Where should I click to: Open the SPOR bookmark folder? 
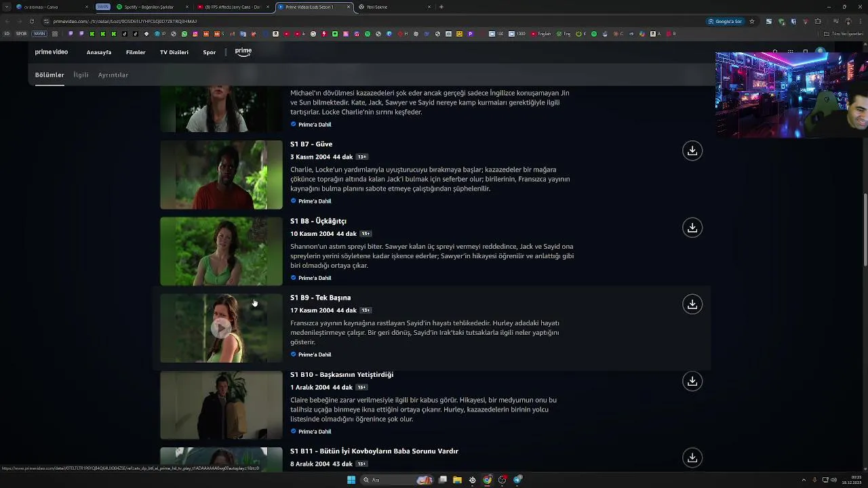pos(21,33)
